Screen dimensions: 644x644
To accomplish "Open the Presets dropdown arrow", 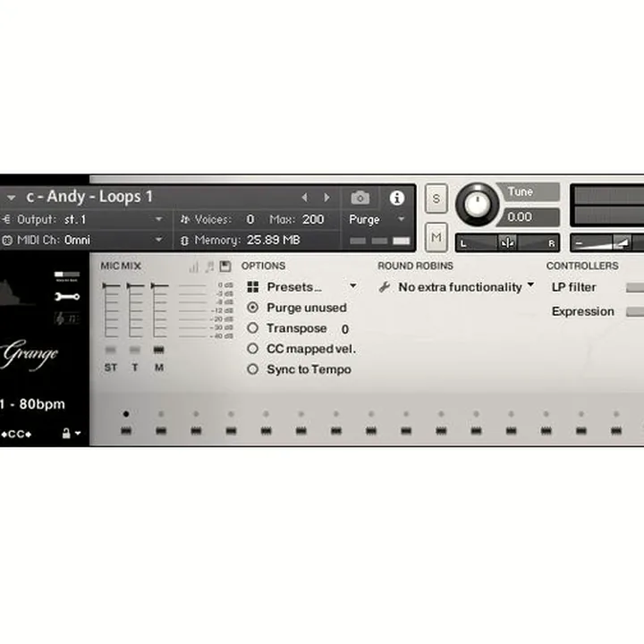I will point(353,286).
